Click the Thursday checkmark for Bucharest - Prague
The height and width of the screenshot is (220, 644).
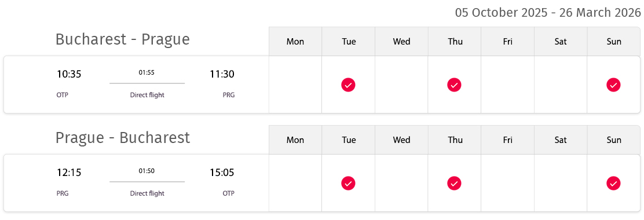(x=454, y=85)
